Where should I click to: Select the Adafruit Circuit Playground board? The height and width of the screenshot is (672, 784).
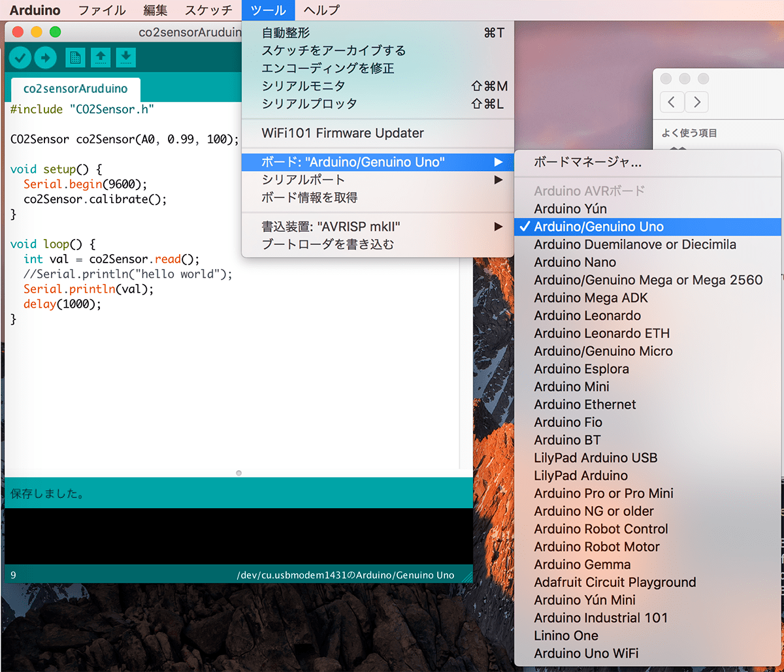tap(648, 582)
